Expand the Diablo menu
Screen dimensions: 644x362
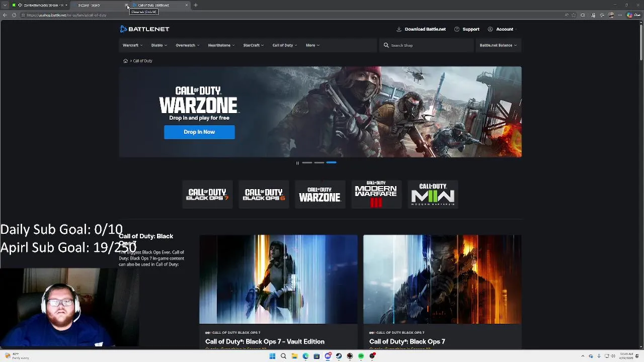(159, 45)
